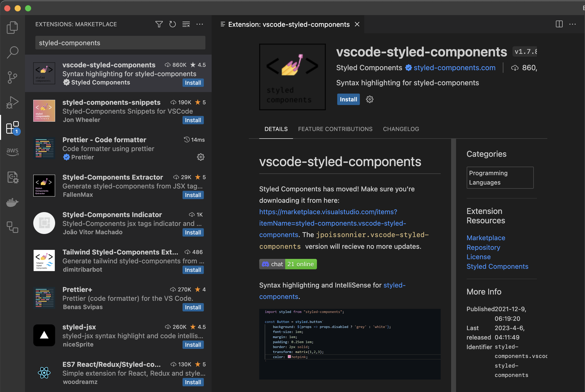The height and width of the screenshot is (392, 585).
Task: Open Run and Debug view
Action: 12,102
